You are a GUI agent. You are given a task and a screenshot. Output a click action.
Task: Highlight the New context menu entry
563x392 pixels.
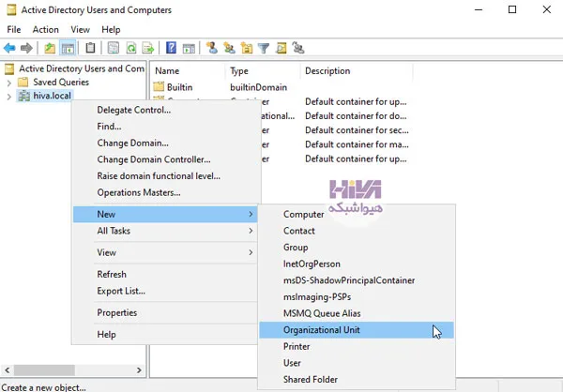pyautogui.click(x=165, y=215)
